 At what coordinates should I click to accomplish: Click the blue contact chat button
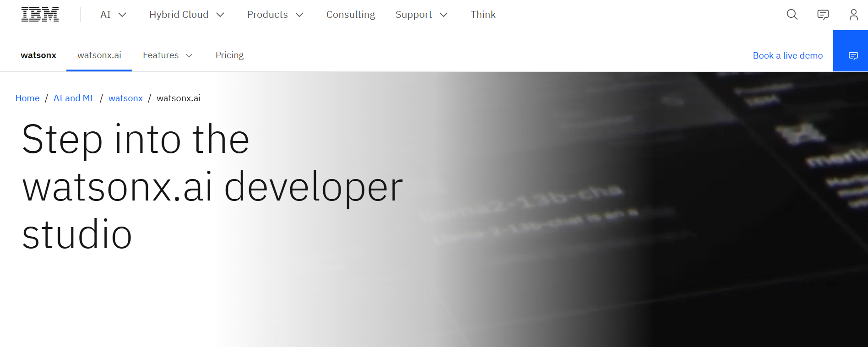coord(851,51)
